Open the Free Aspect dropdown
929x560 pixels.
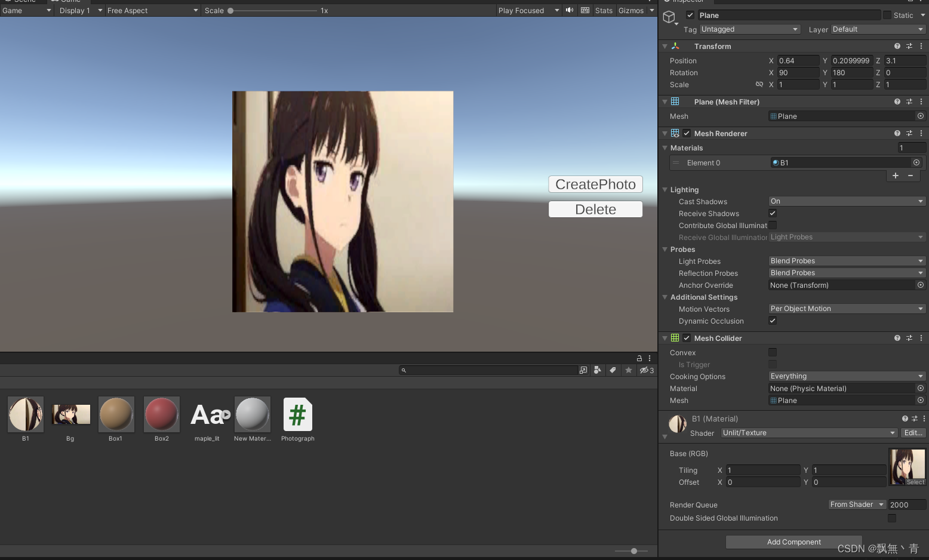(x=153, y=10)
